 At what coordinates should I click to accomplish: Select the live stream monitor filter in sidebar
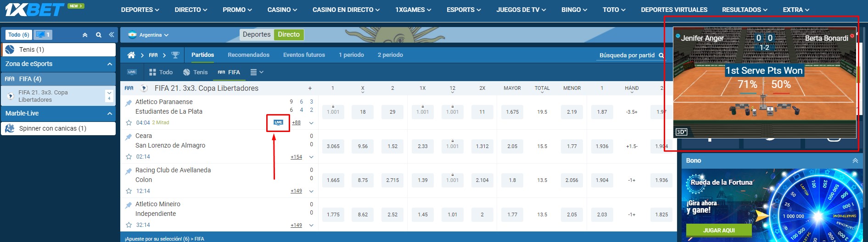click(43, 34)
